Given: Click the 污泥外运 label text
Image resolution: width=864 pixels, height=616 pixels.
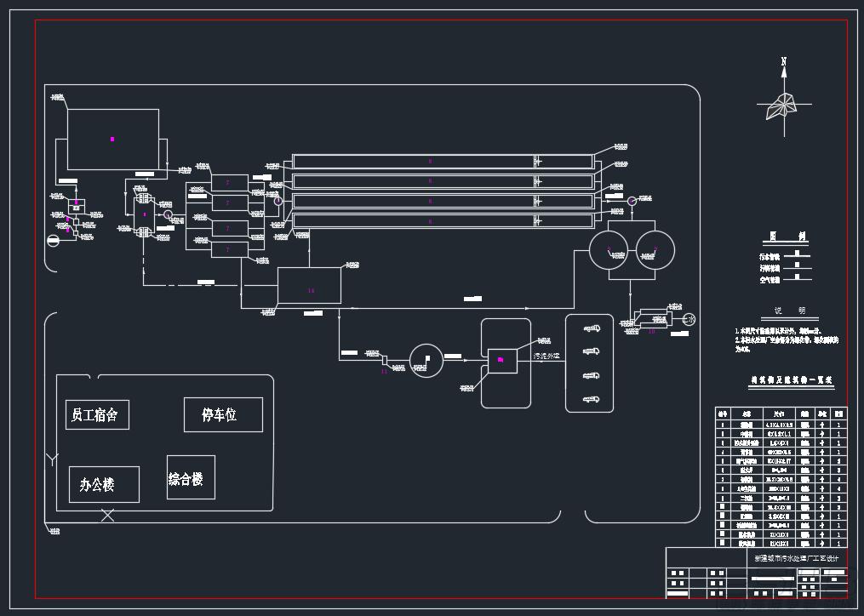Looking at the screenshot, I should pyautogui.click(x=546, y=356).
